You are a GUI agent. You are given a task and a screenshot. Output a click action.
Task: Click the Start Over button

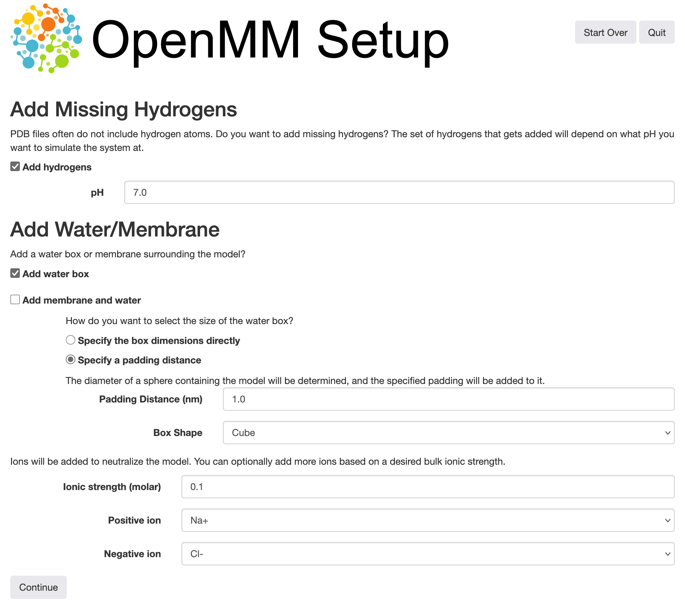[605, 33]
